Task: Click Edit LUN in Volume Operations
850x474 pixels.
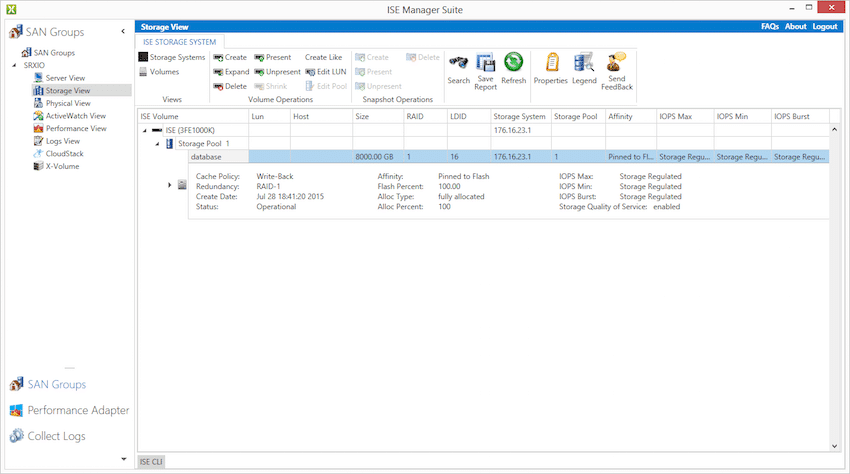Action: click(326, 72)
